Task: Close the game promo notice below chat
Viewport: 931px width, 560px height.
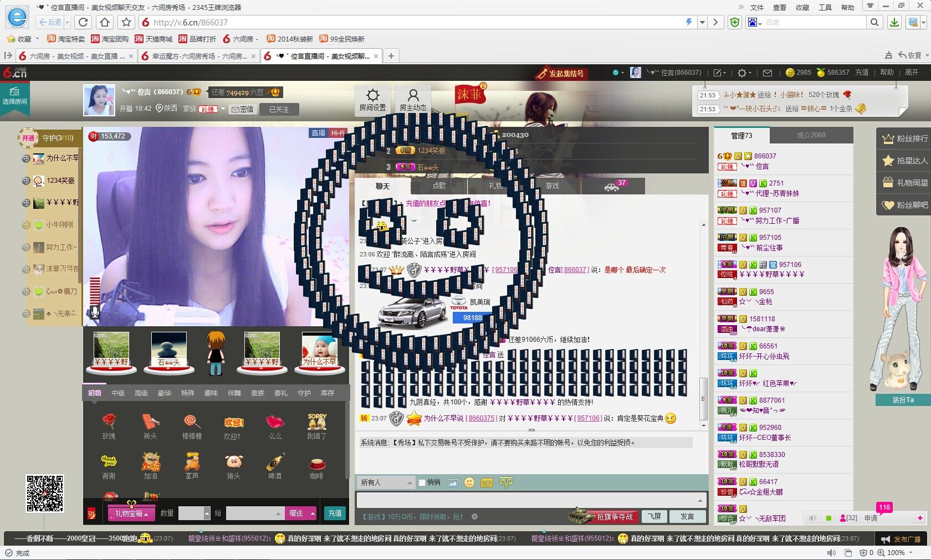Action: [475, 517]
